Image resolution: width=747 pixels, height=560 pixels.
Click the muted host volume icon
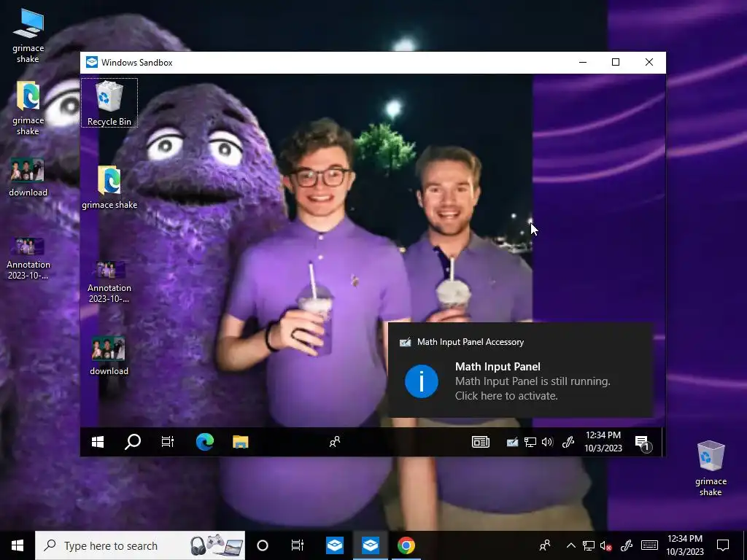click(605, 545)
